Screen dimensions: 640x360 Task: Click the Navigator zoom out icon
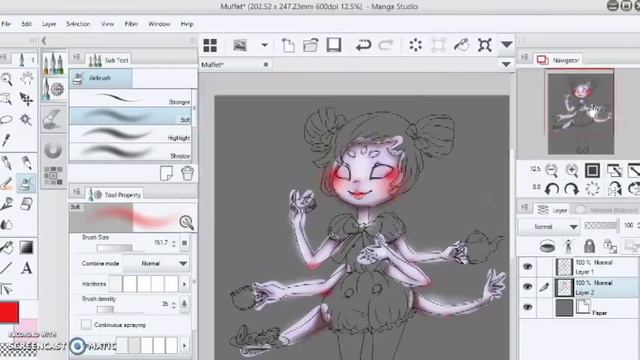pyautogui.click(x=551, y=170)
